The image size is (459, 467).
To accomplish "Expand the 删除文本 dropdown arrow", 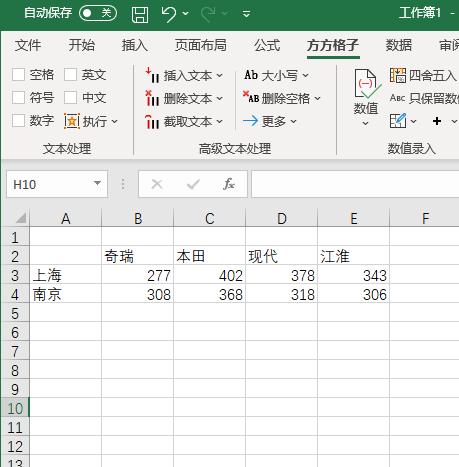I will [219, 99].
